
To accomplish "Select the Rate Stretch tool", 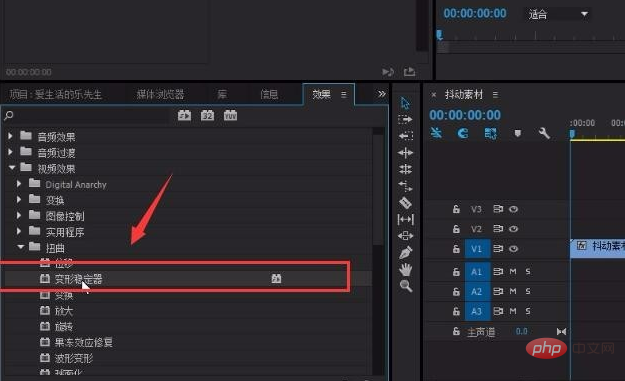I will [405, 186].
